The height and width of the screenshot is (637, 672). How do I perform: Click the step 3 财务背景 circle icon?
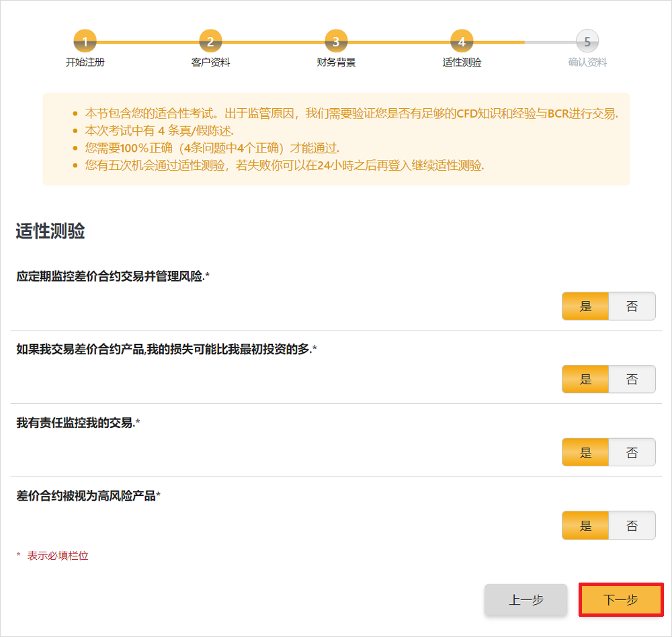click(x=335, y=40)
